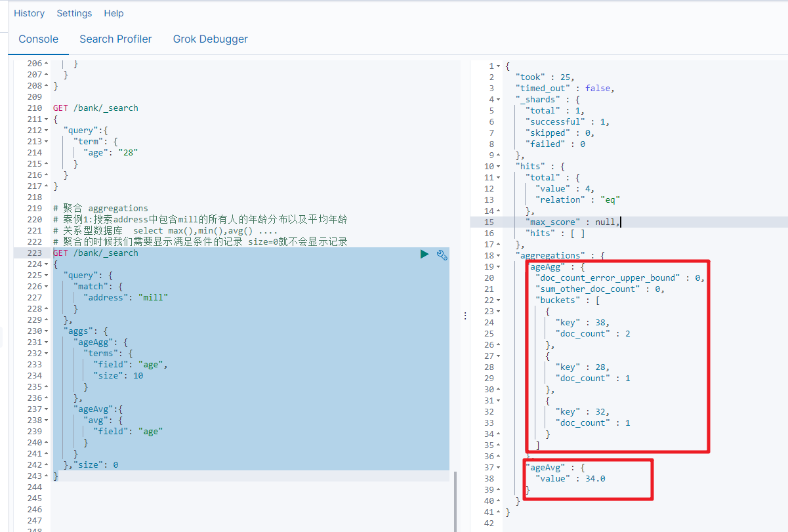The width and height of the screenshot is (788, 532).
Task: Open the wrench actions menu icon
Action: click(442, 255)
